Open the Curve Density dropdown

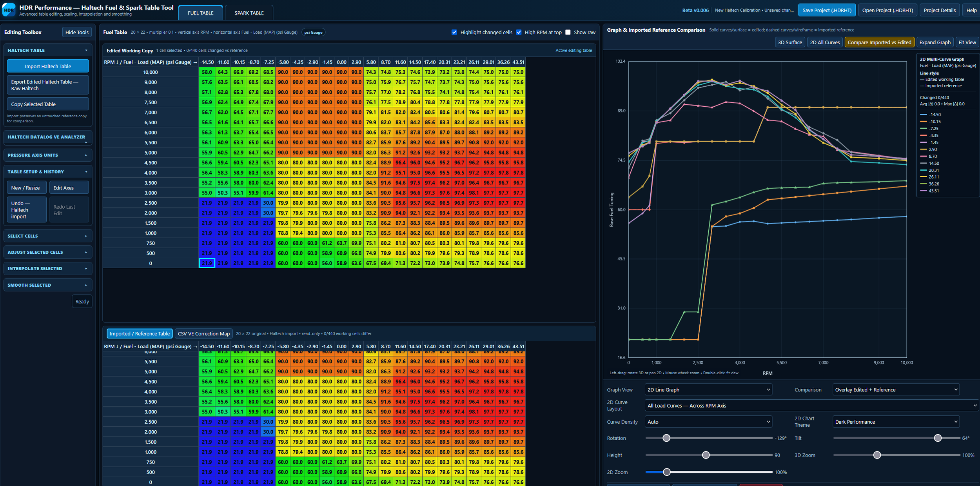pos(708,422)
